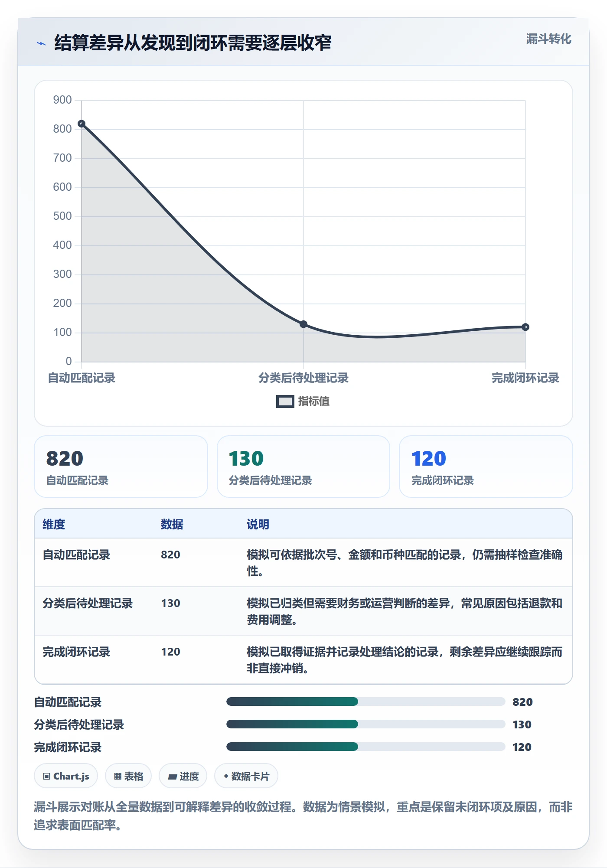Screen dimensions: 607x868
Task: Select the 分类后待处理记录 data point on chart
Action: (x=303, y=324)
